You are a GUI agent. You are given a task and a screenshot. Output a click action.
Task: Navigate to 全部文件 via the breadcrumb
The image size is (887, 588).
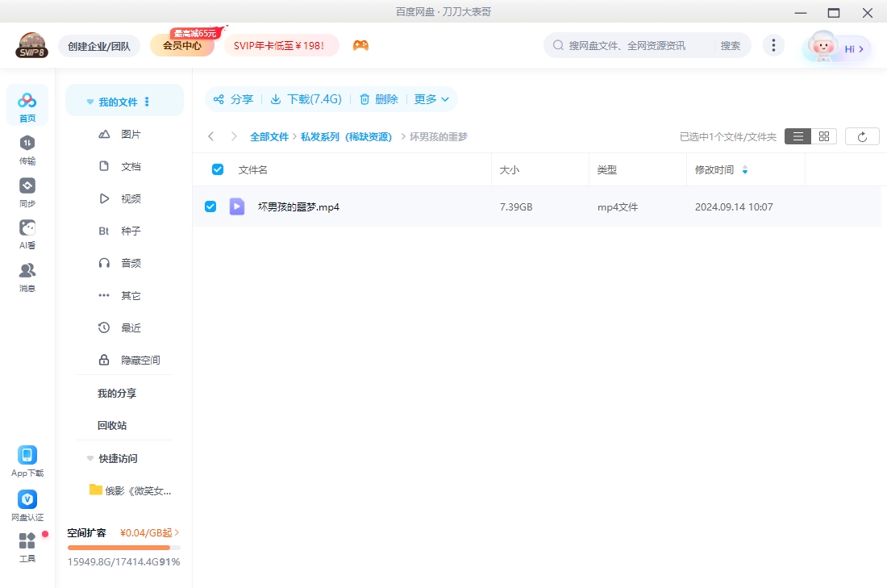pyautogui.click(x=270, y=136)
